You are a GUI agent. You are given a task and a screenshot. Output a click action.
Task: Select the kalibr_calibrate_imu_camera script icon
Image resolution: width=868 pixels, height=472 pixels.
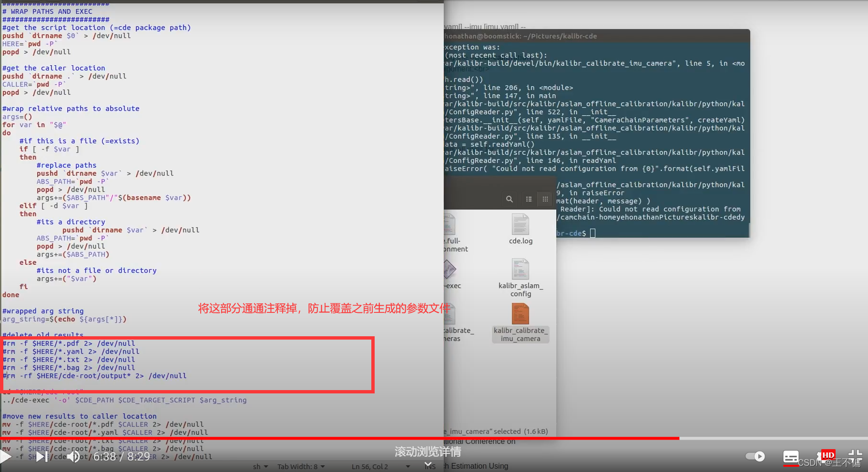pos(521,314)
